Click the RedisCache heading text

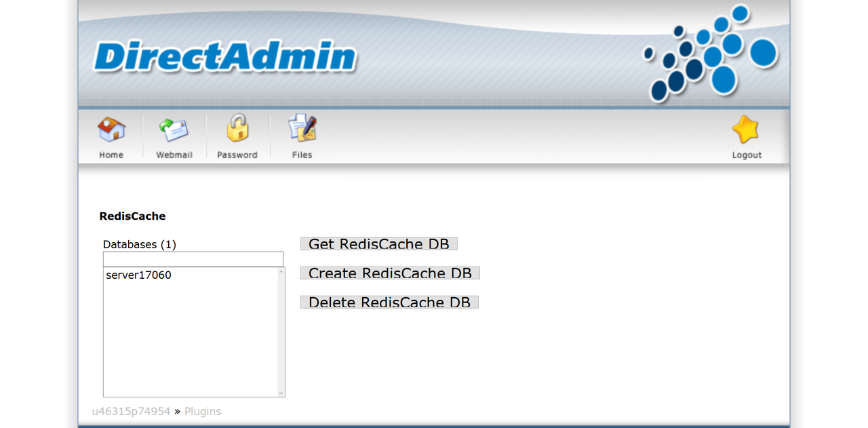click(x=132, y=216)
